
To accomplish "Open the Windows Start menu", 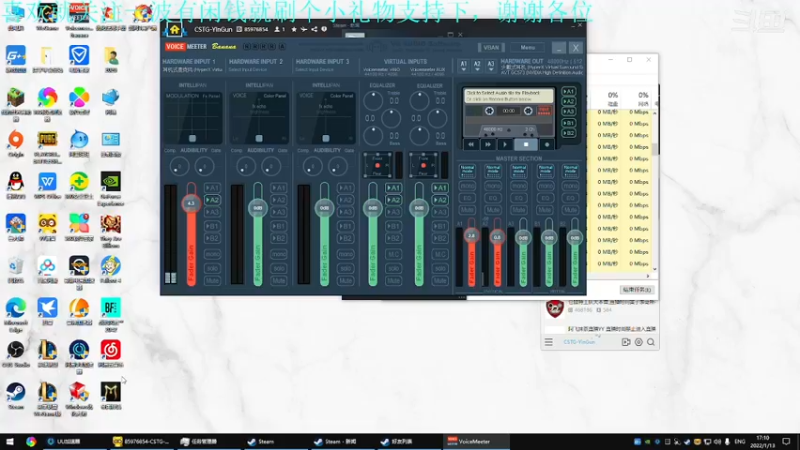I will coord(10,441).
